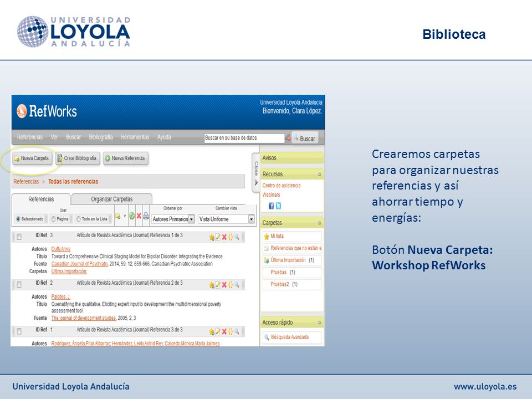Click the star icon for Referencia 1 de 3

[x=212, y=237]
